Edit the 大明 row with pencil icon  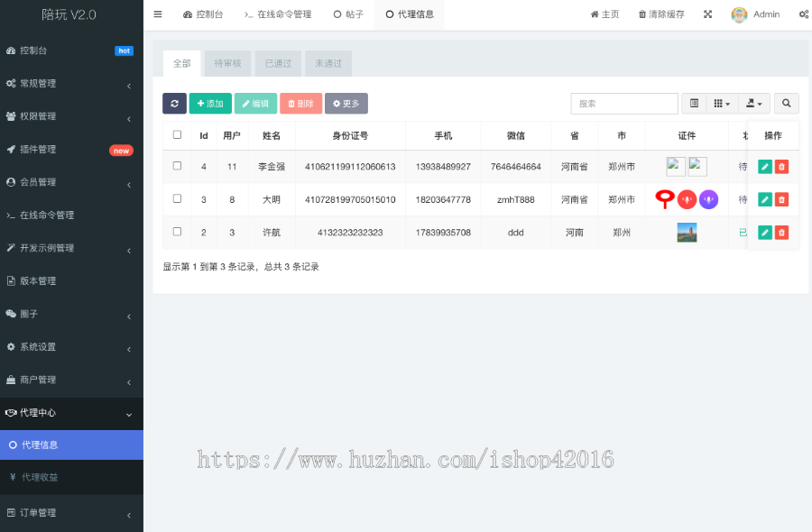[765, 200]
